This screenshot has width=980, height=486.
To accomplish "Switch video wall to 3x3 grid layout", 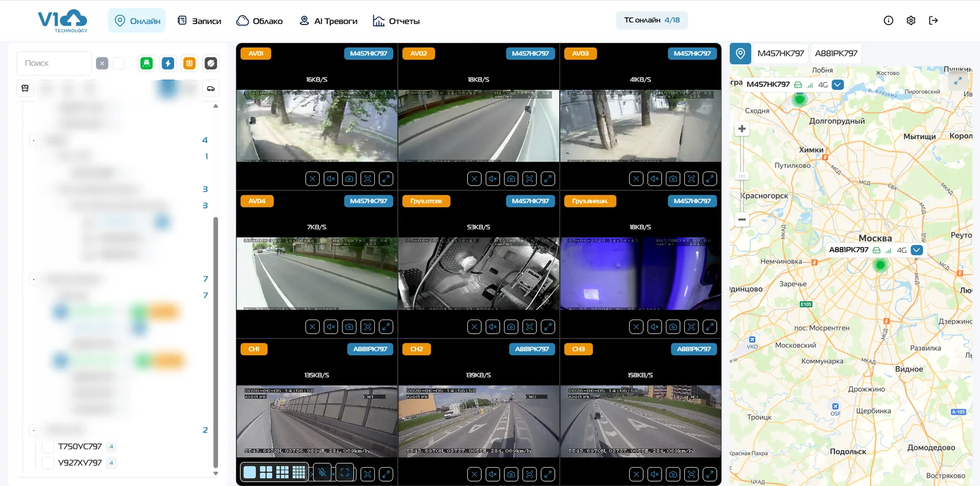I will 282,472.
